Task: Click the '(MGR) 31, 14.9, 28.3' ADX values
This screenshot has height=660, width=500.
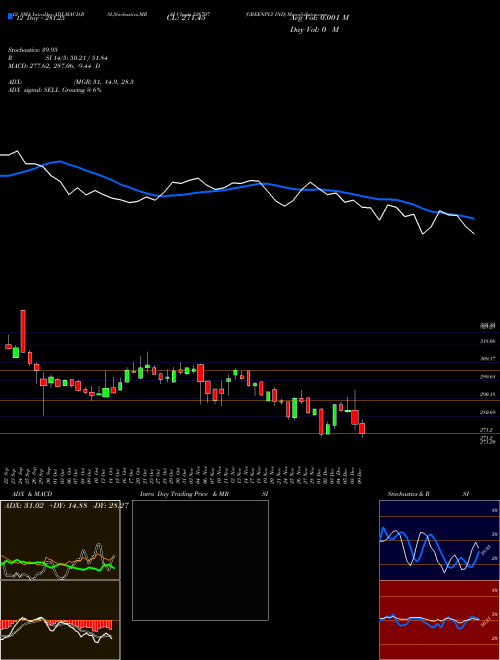Action: (103, 82)
